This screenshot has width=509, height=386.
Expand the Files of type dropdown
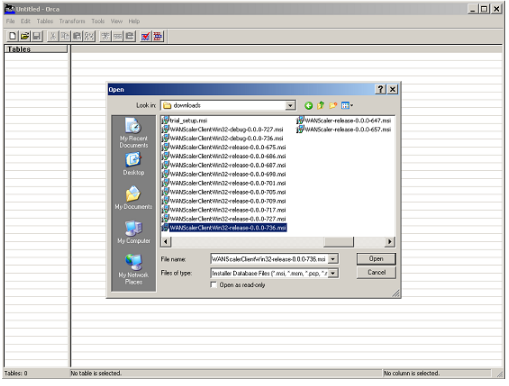pyautogui.click(x=333, y=273)
